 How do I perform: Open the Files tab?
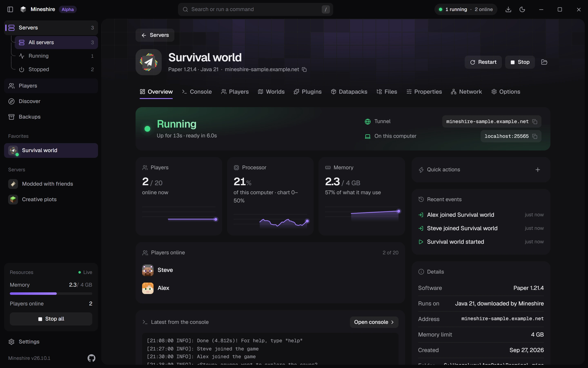[387, 92]
